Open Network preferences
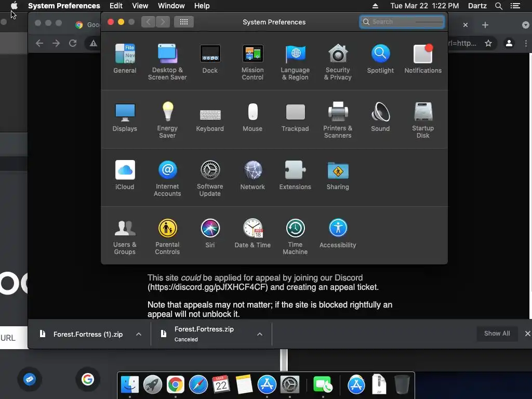The width and height of the screenshot is (532, 399). (252, 175)
